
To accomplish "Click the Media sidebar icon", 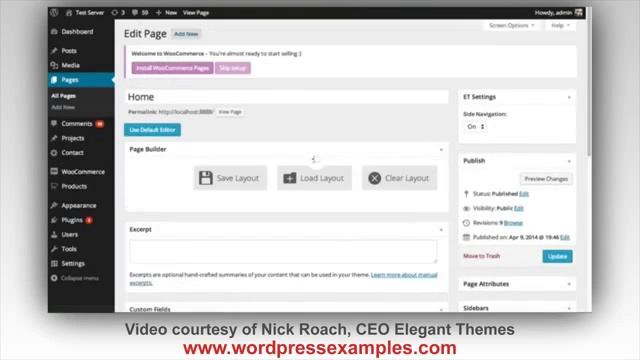I will (x=54, y=65).
